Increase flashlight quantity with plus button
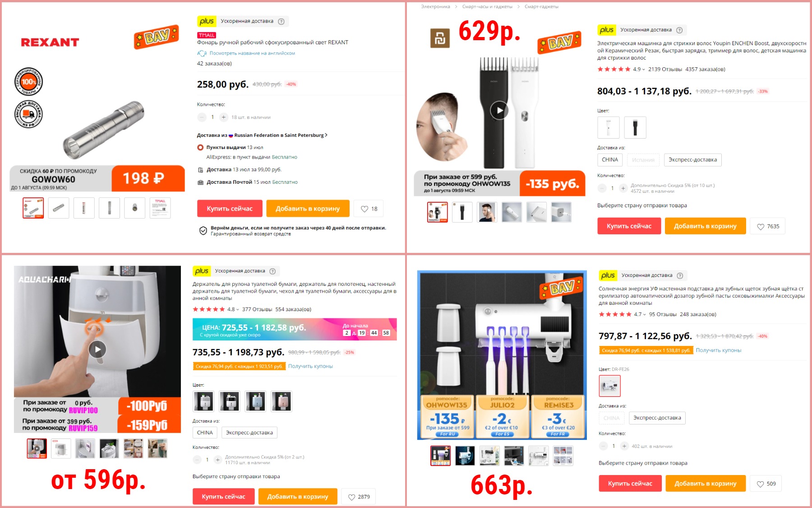This screenshot has height=508, width=812. tap(224, 117)
